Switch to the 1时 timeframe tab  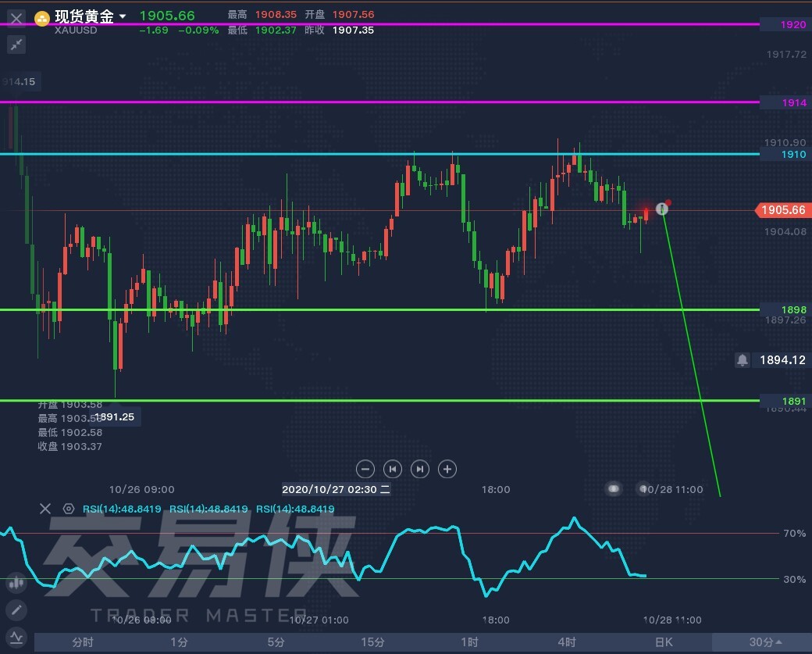(469, 642)
